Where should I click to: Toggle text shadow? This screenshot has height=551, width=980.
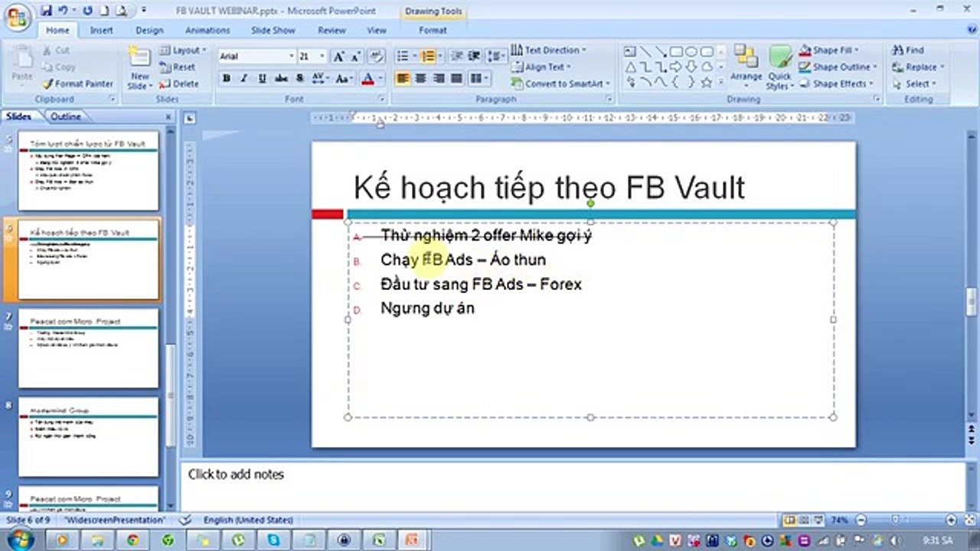[299, 78]
